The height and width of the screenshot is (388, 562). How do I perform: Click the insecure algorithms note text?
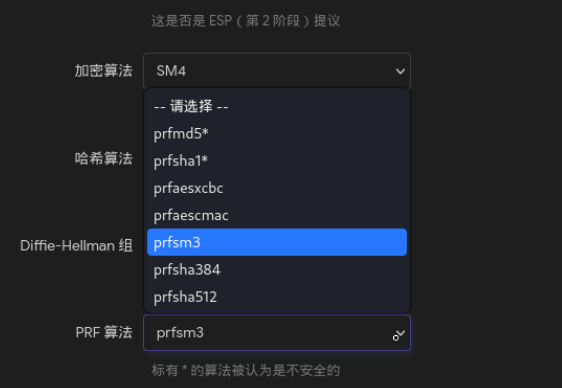(246, 370)
